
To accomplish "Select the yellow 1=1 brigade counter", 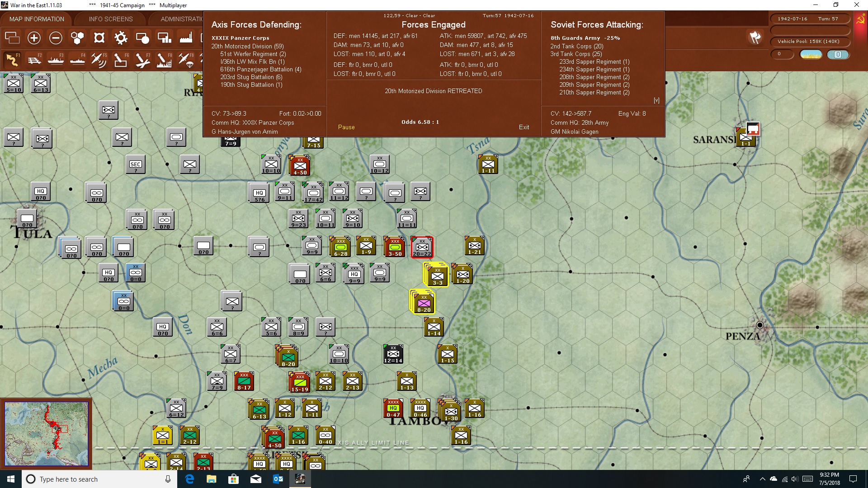I will point(162,435).
